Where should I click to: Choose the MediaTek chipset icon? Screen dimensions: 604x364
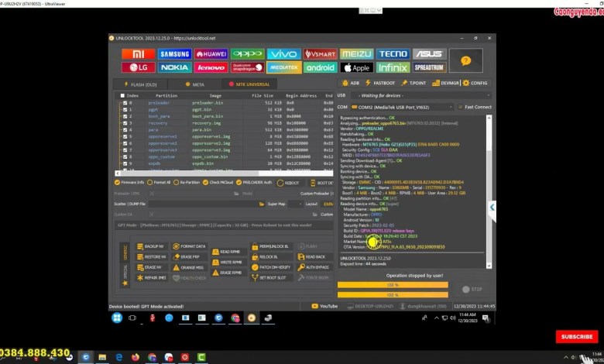283,67
